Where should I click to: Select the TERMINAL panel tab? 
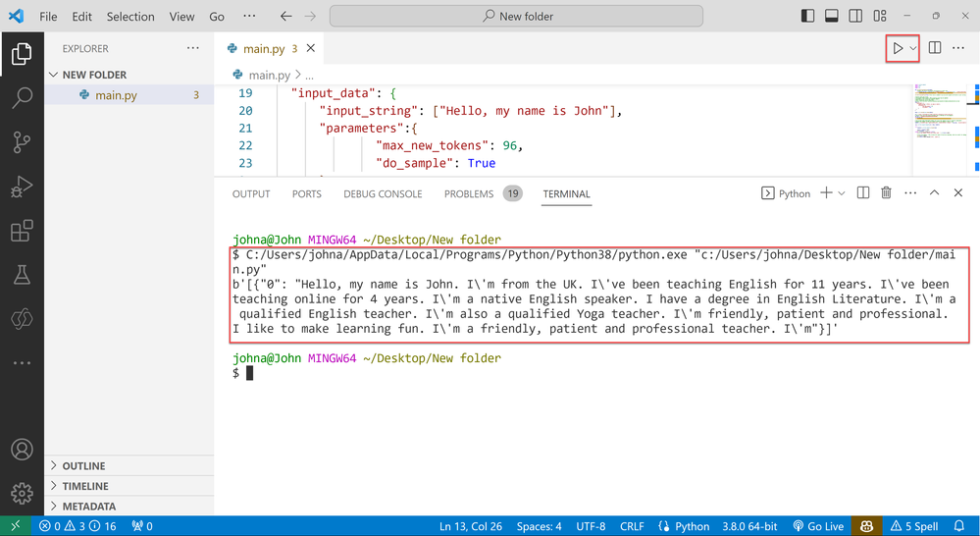click(x=566, y=194)
